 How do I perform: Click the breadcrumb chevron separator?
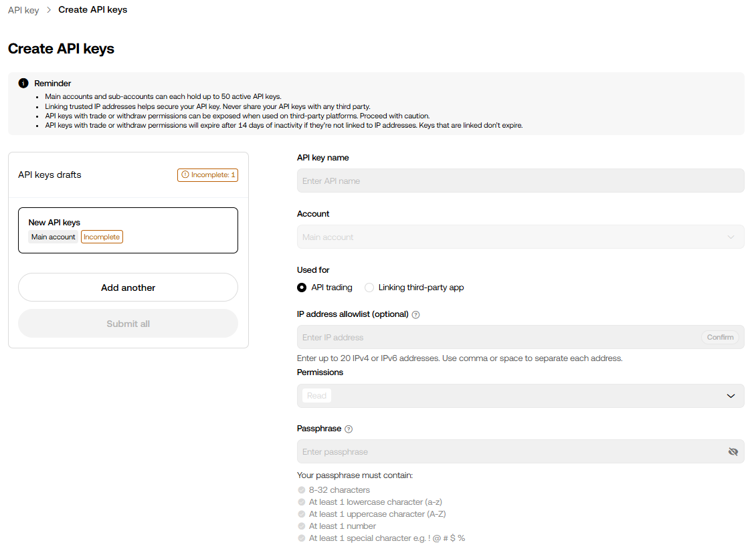point(49,10)
